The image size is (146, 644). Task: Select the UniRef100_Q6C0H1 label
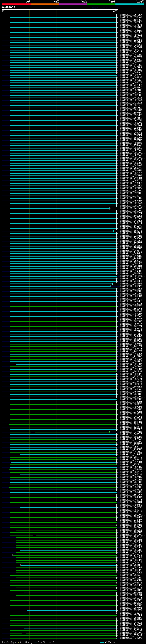point(131,294)
